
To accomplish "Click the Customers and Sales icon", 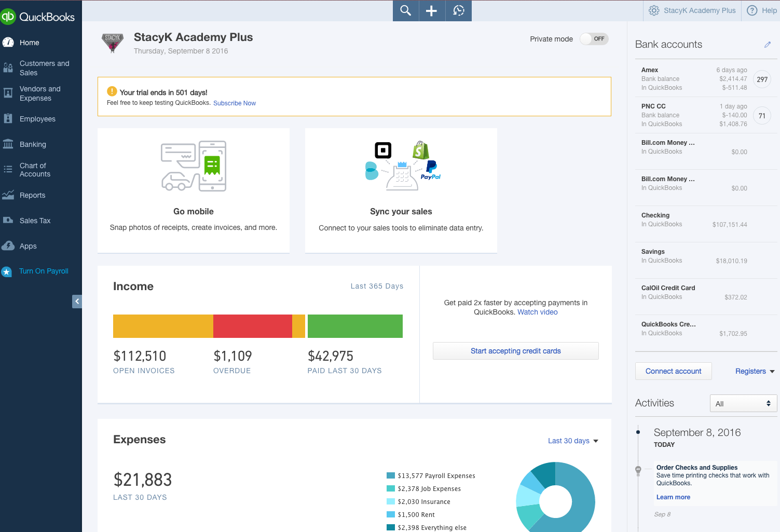I will point(8,68).
